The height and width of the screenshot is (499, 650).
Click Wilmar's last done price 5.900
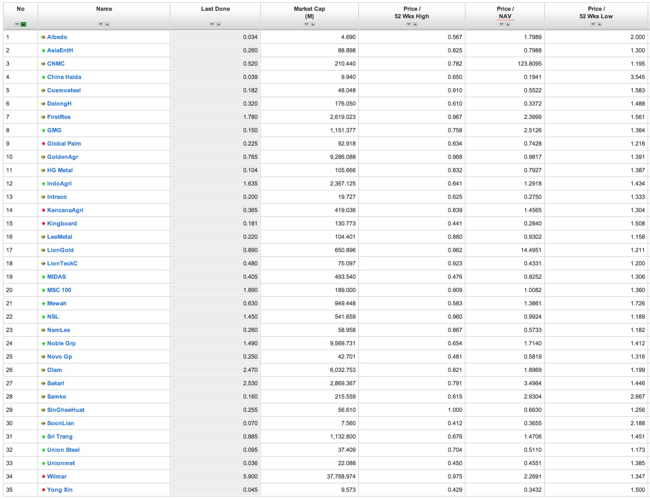250,476
